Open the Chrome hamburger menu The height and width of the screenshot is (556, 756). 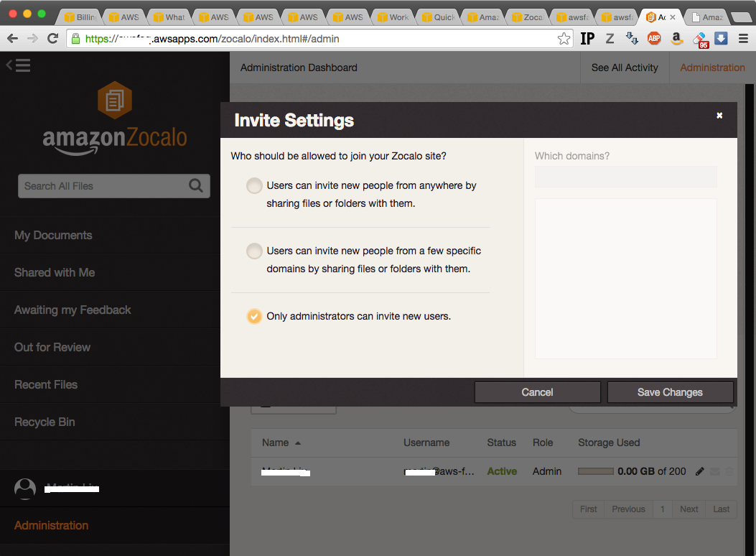(744, 39)
